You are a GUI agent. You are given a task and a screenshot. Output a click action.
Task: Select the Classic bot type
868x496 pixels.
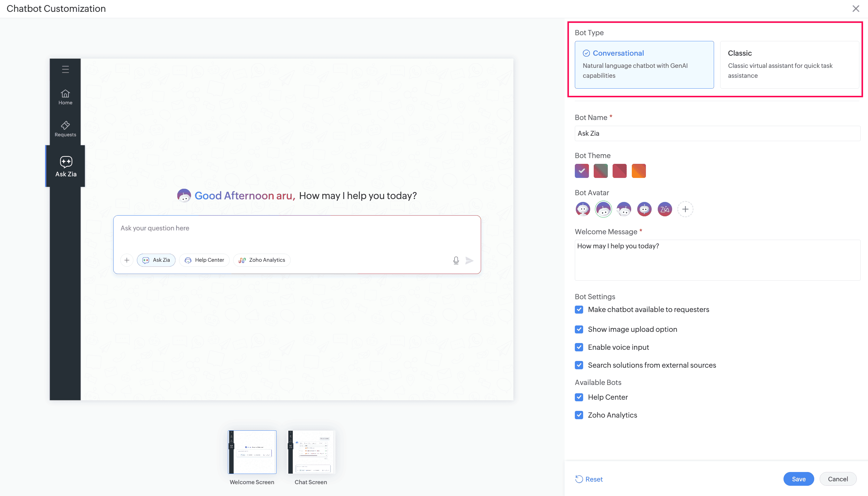pyautogui.click(x=789, y=64)
